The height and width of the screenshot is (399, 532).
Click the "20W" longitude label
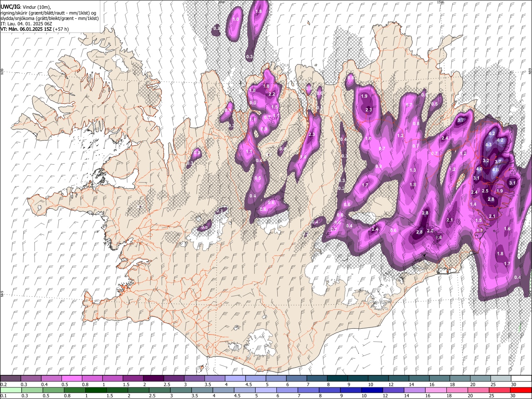pos(221,2)
